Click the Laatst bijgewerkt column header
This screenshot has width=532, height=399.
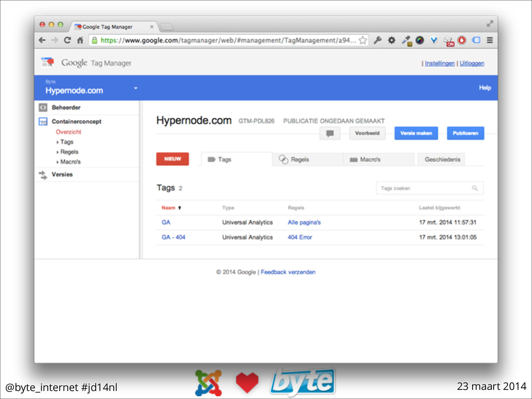[x=440, y=208]
